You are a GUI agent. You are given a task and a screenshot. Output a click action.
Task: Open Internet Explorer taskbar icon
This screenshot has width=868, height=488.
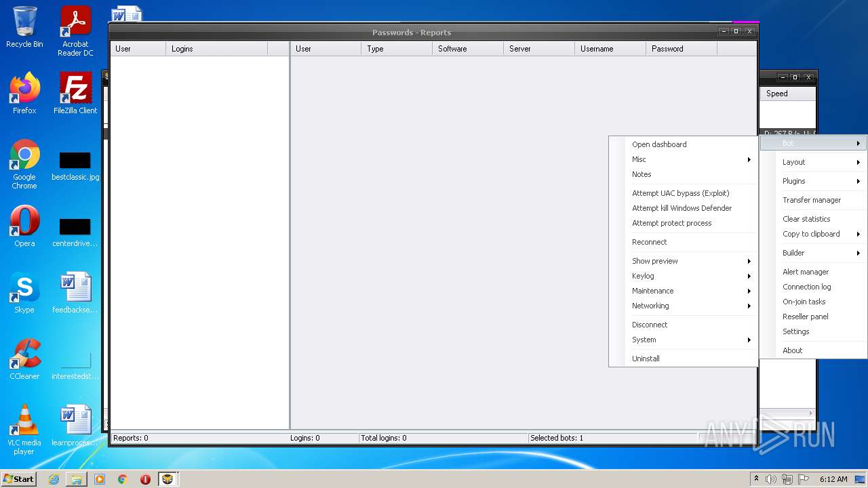pyautogui.click(x=54, y=479)
